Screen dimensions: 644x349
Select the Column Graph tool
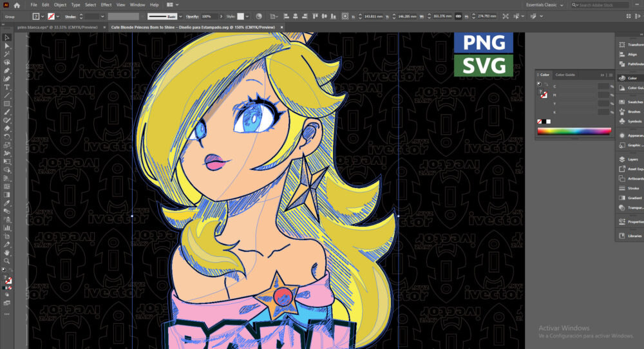tap(6, 228)
